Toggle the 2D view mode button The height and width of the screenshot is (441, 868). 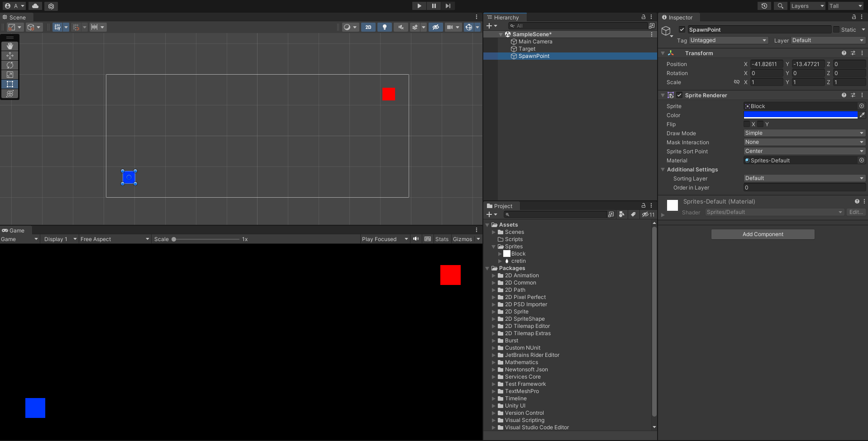(x=368, y=27)
